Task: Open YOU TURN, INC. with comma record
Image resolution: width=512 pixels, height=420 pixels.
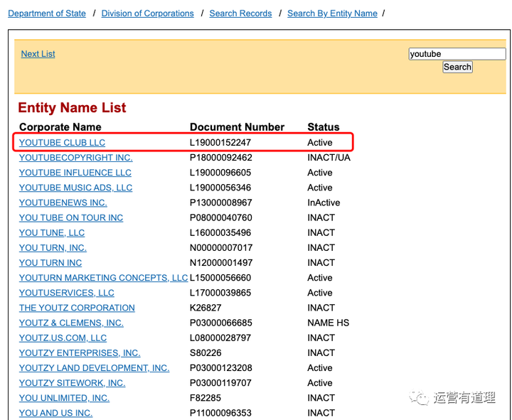Action: 53,248
